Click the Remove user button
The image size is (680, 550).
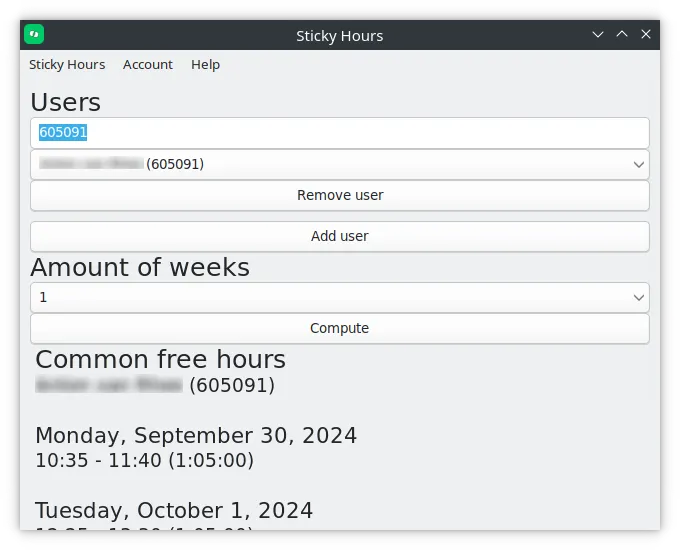point(340,196)
